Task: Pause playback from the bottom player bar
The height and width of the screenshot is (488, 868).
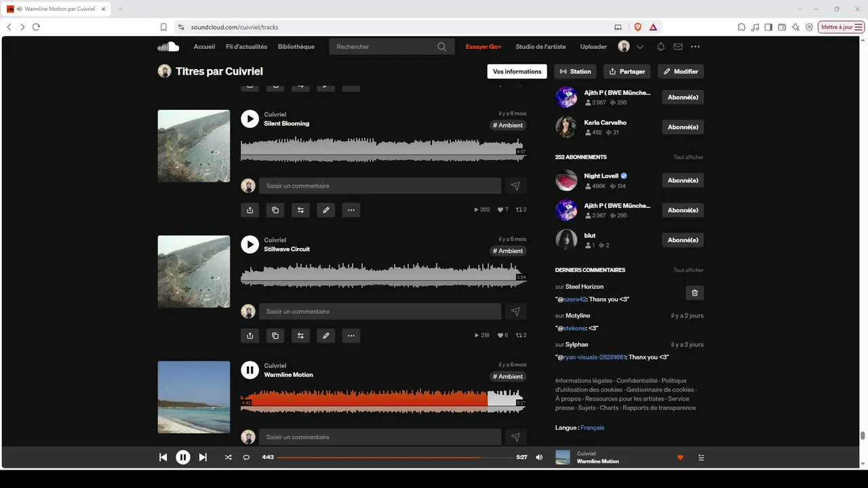Action: pos(183,457)
